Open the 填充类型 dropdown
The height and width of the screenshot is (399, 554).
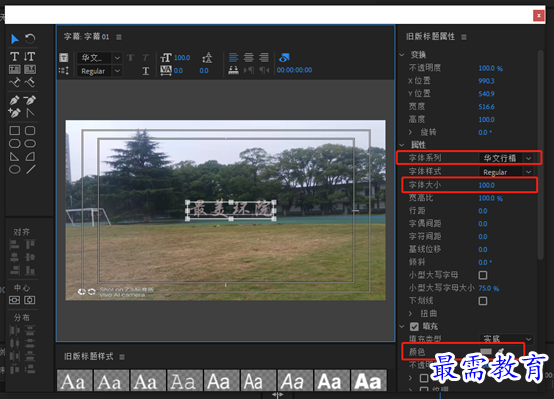click(x=506, y=339)
